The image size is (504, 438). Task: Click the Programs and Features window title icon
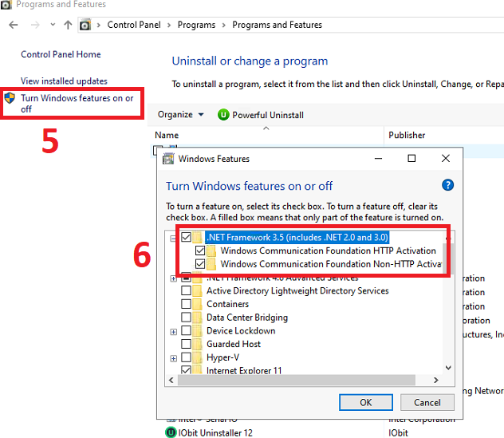[x=6, y=5]
